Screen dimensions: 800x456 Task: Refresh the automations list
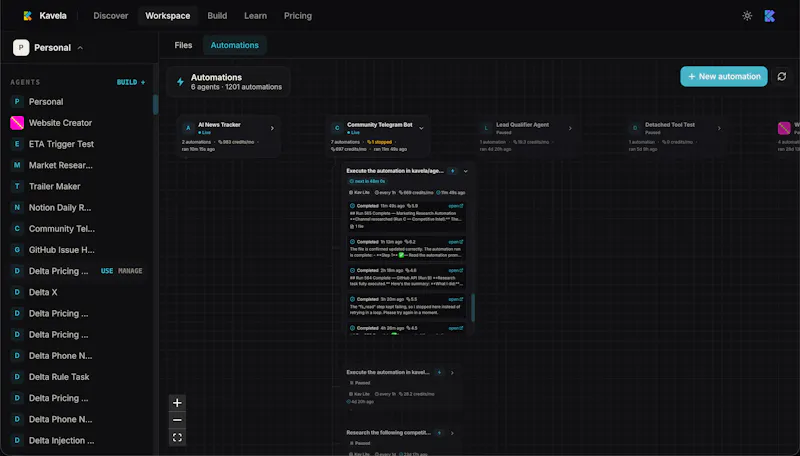click(781, 77)
